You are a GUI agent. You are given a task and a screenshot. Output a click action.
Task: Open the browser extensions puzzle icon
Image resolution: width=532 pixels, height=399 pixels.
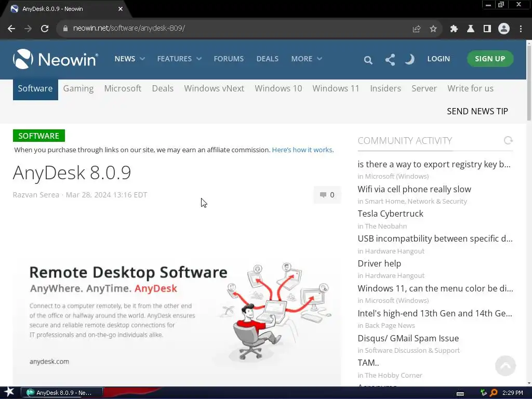click(454, 29)
